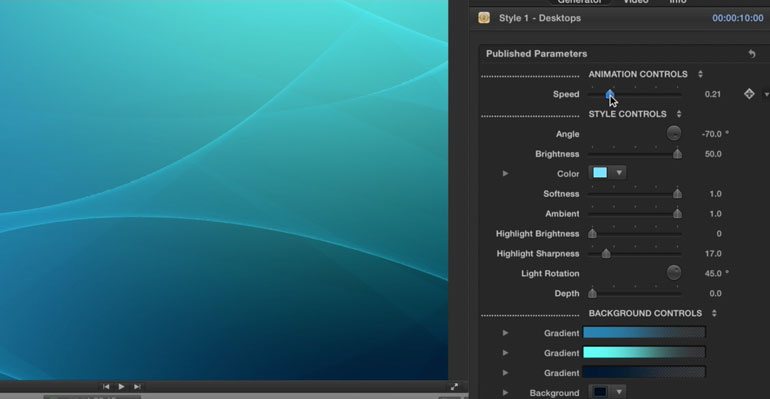Click the animated background preview in viewer
This screenshot has height=399, width=770.
coord(224,189)
